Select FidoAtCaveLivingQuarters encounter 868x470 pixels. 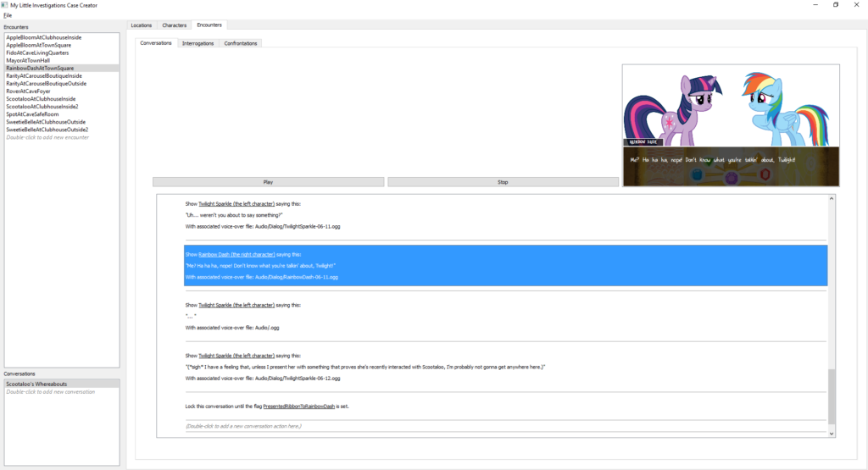61,53
